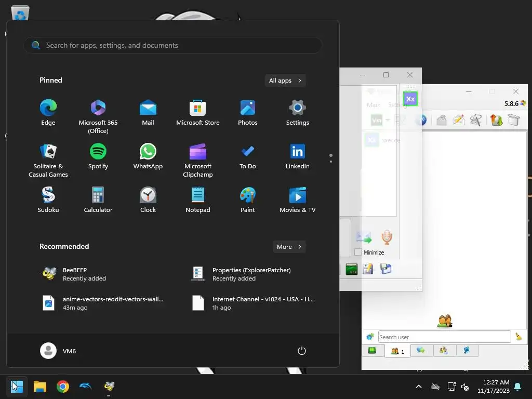Open File Explorer from the taskbar
This screenshot has width=532, height=399.
[40, 387]
